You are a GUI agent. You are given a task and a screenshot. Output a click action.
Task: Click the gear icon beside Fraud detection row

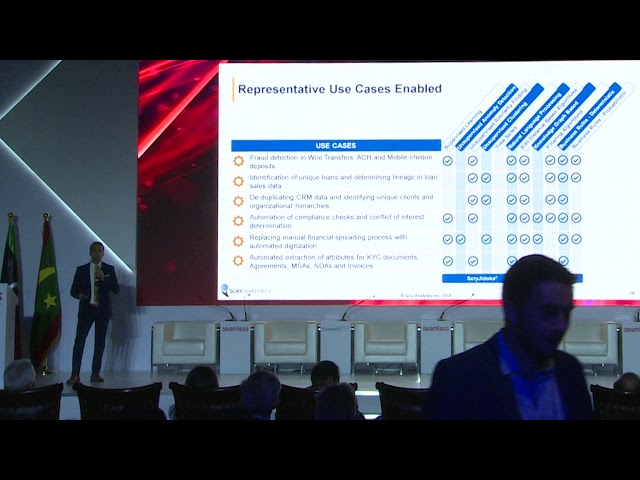(238, 161)
